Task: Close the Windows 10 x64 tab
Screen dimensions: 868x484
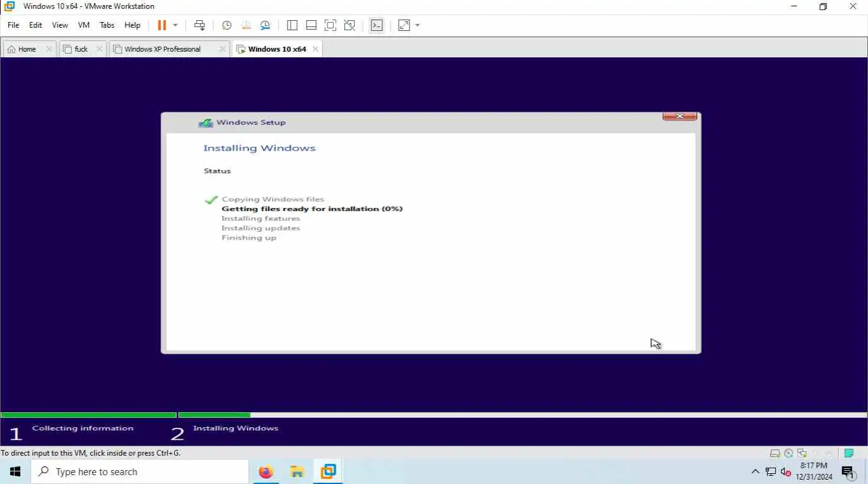Action: click(x=315, y=49)
